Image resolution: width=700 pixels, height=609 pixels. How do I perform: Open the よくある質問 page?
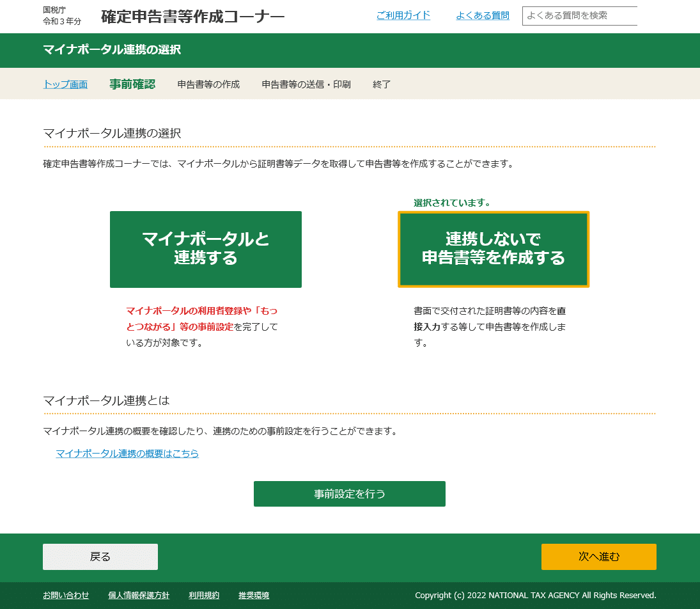coord(483,15)
